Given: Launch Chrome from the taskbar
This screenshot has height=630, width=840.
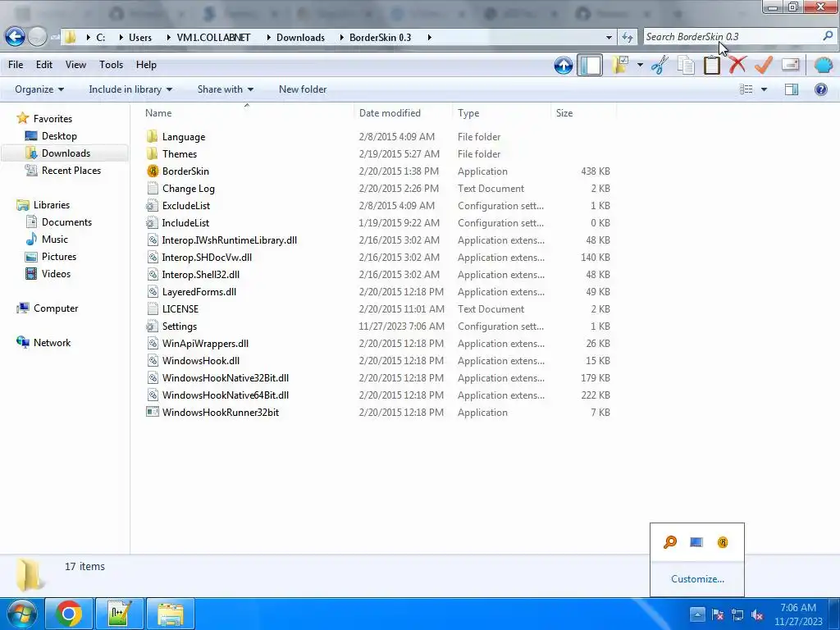Looking at the screenshot, I should pyautogui.click(x=69, y=614).
